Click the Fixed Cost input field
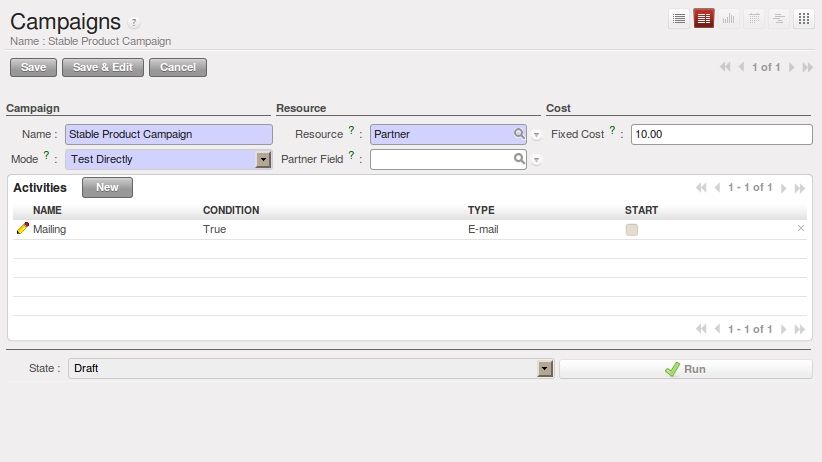 (721, 134)
